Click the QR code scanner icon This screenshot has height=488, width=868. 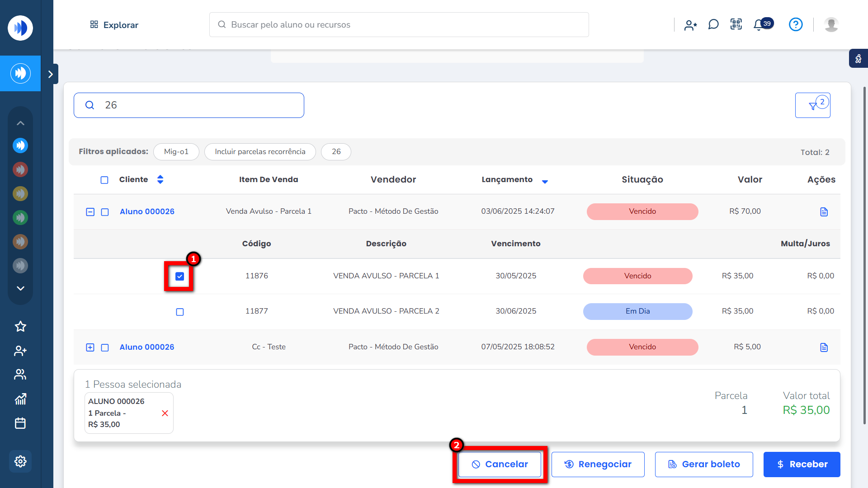(736, 24)
